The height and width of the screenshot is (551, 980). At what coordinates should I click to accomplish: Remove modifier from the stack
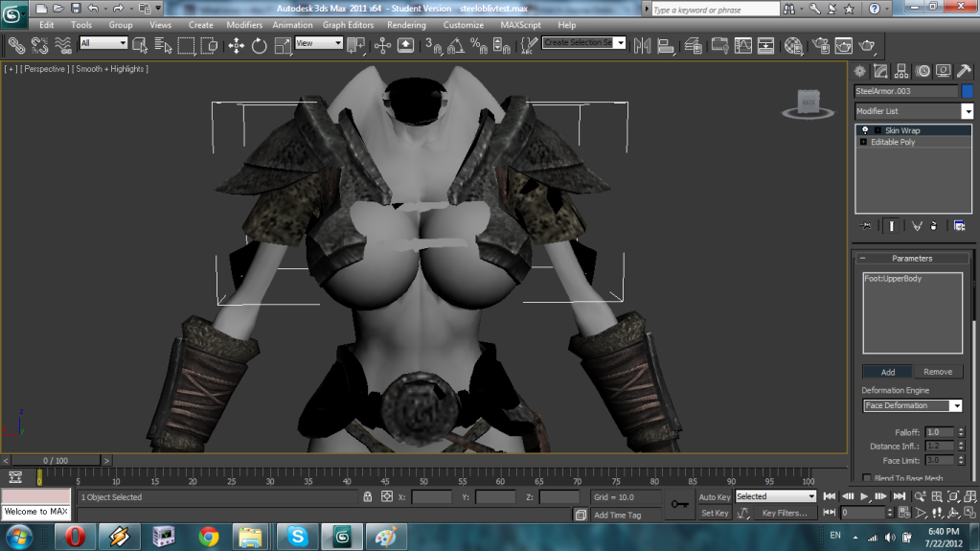[934, 226]
